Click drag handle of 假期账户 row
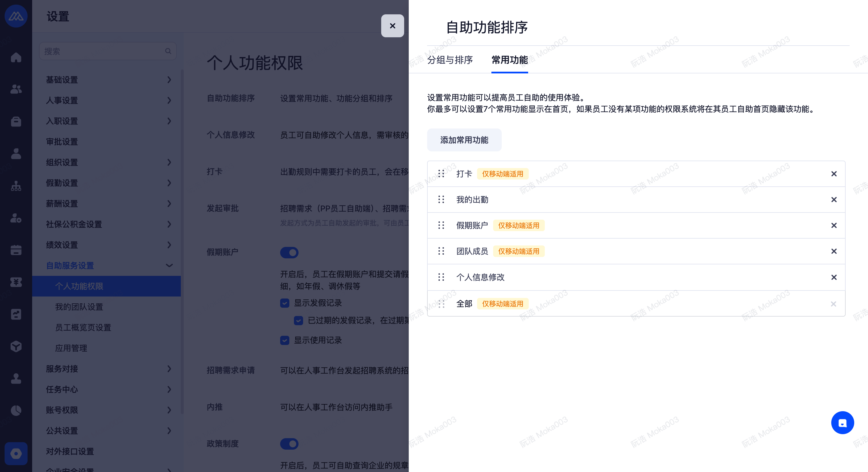868x472 pixels. [x=441, y=225]
